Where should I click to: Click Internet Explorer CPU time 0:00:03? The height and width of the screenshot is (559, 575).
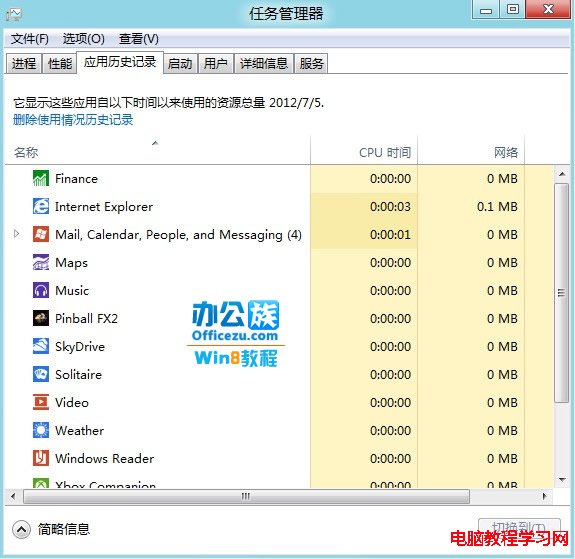pyautogui.click(x=391, y=207)
